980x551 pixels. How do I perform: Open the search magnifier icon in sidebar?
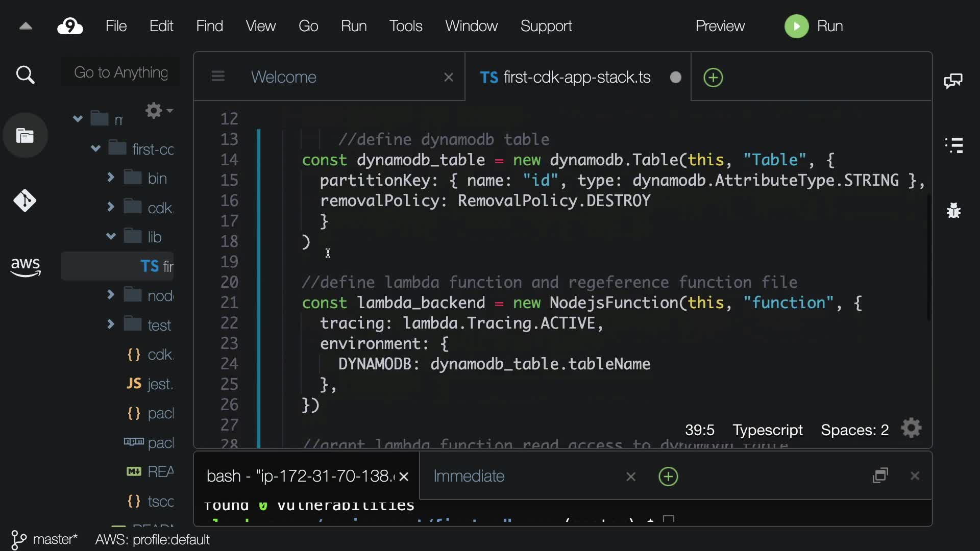[x=25, y=76]
